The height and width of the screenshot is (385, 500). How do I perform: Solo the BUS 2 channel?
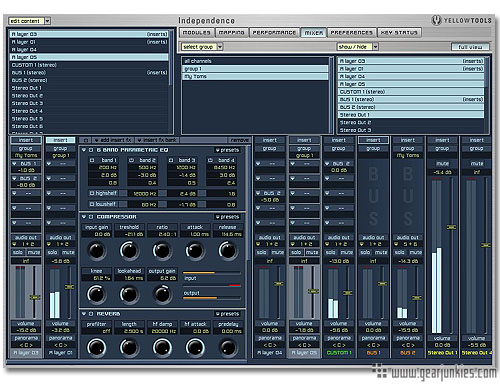tap(400, 252)
